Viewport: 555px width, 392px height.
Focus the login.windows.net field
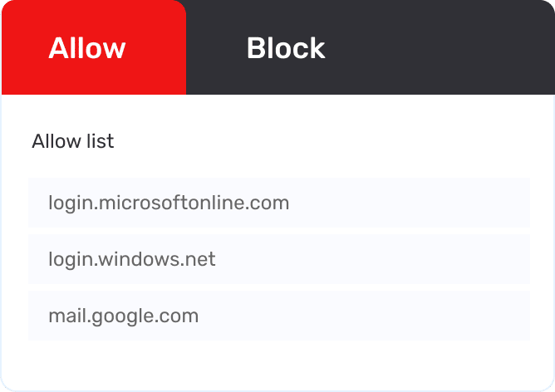(278, 259)
